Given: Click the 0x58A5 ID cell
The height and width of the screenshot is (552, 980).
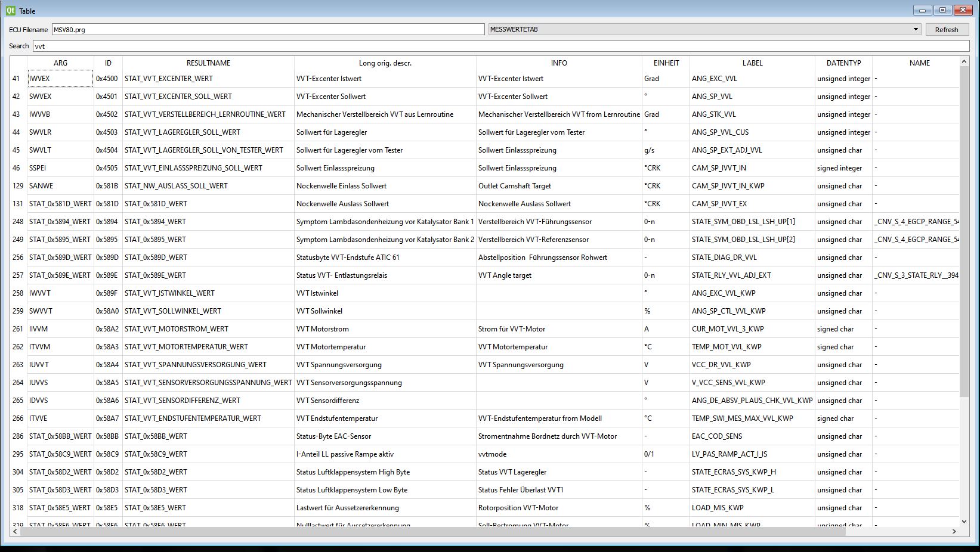Looking at the screenshot, I should pos(108,383).
